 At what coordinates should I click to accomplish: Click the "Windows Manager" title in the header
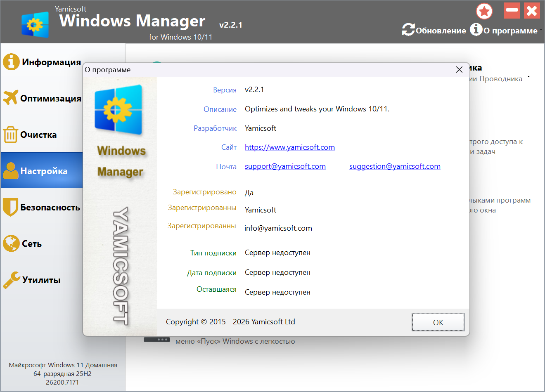coord(132,21)
